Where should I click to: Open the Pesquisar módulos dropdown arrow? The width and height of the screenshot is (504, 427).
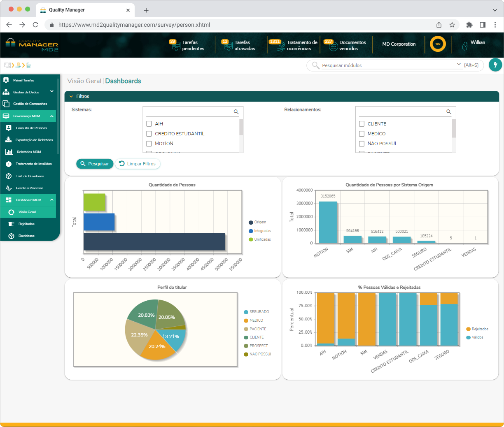pos(459,65)
